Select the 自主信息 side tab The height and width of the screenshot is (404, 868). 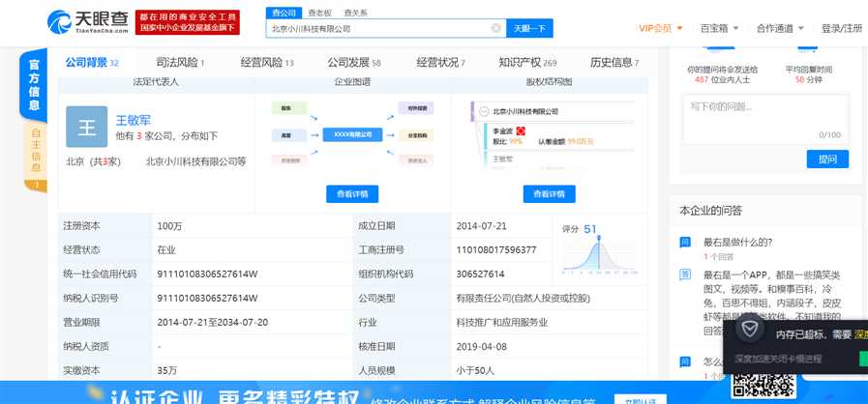36,157
